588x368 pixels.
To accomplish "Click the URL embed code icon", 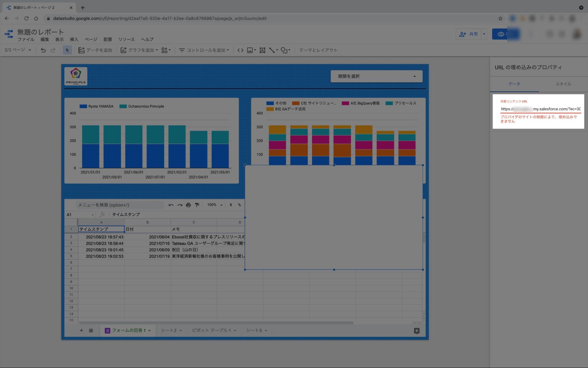I will tap(240, 50).
